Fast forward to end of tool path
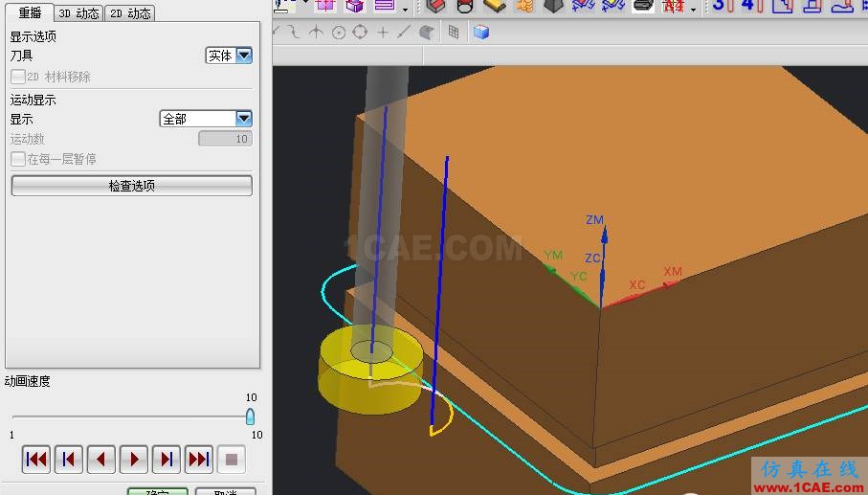This screenshot has height=495, width=868. [199, 459]
